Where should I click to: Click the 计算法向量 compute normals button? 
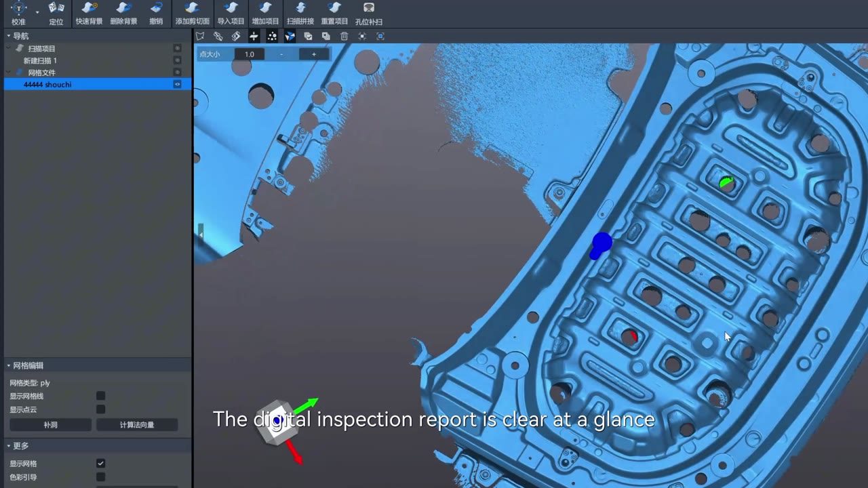click(137, 425)
